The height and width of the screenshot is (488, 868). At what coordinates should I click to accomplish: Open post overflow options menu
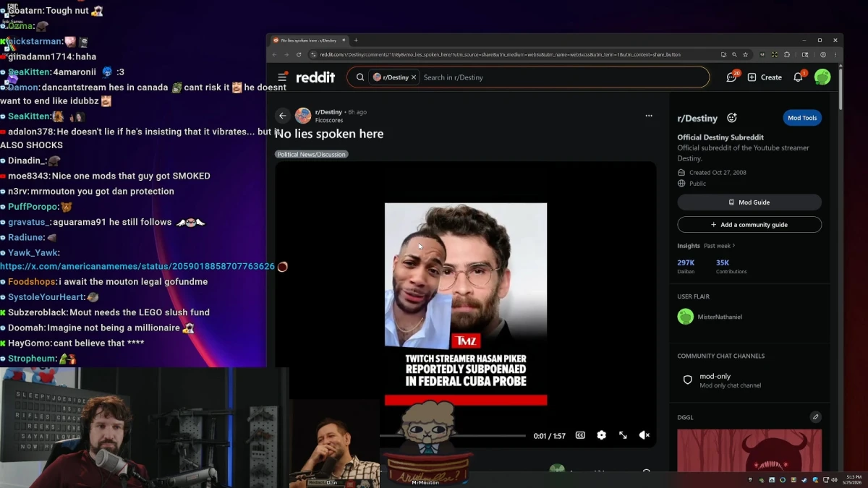tap(649, 116)
